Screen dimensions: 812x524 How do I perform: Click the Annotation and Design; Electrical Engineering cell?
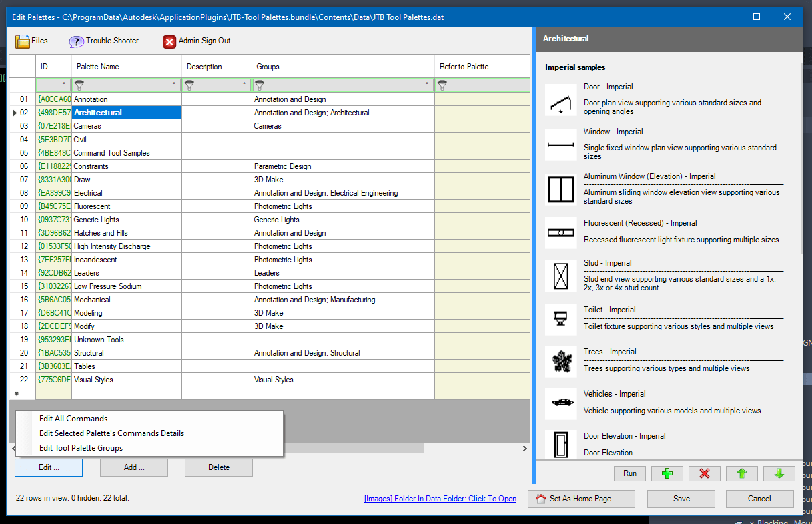343,193
